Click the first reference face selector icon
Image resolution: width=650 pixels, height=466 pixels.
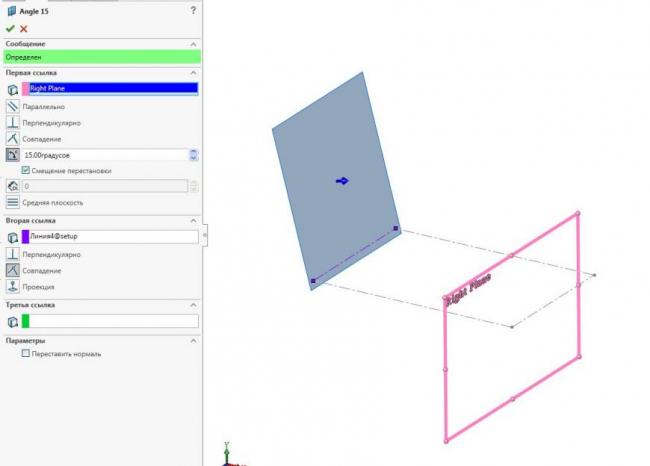(x=13, y=89)
